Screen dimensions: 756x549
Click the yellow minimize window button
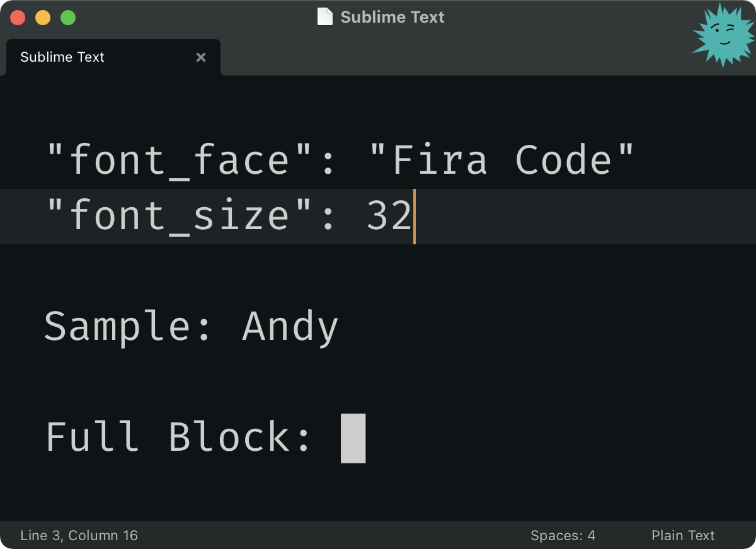[x=43, y=18]
